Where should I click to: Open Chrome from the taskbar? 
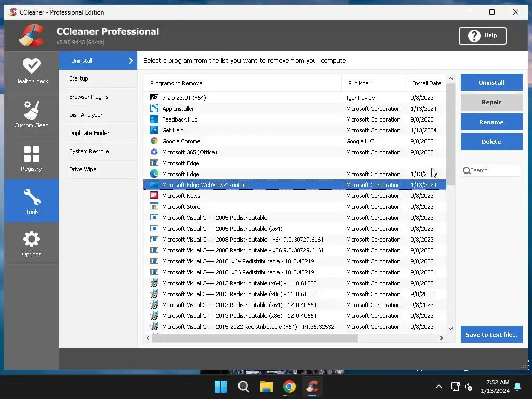tap(289, 387)
